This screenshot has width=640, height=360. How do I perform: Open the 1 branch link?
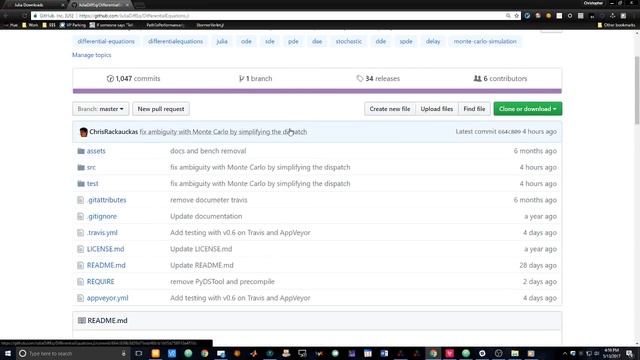pos(256,78)
